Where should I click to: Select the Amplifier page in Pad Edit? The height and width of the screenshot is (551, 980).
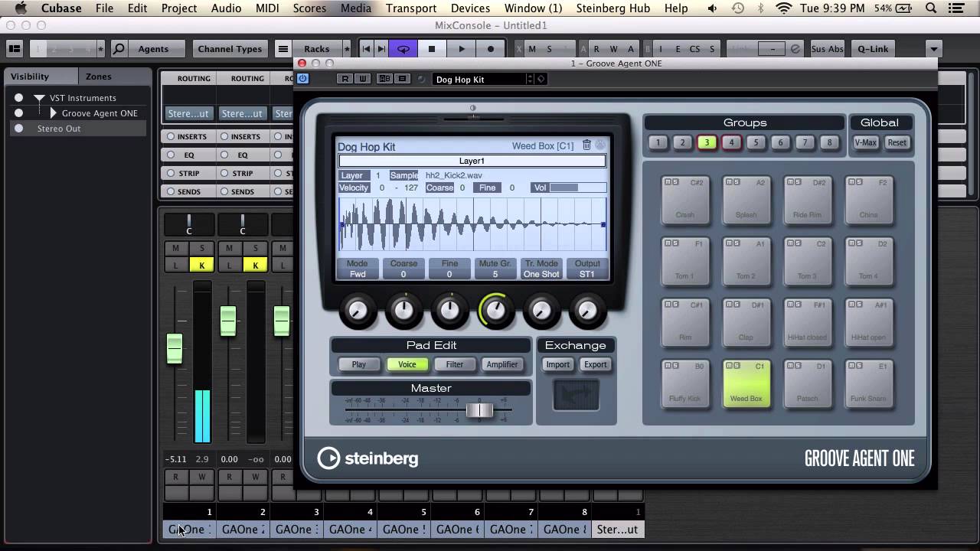click(502, 364)
